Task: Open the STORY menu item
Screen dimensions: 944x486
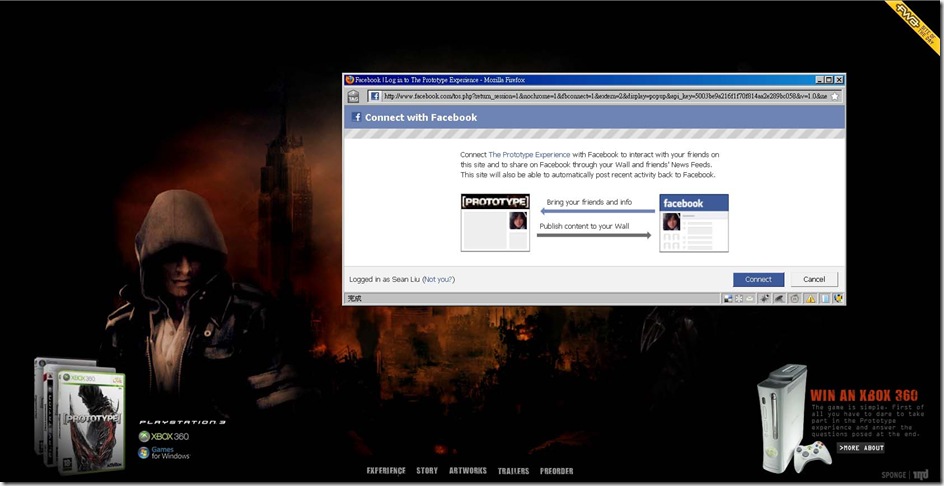Action: click(427, 470)
